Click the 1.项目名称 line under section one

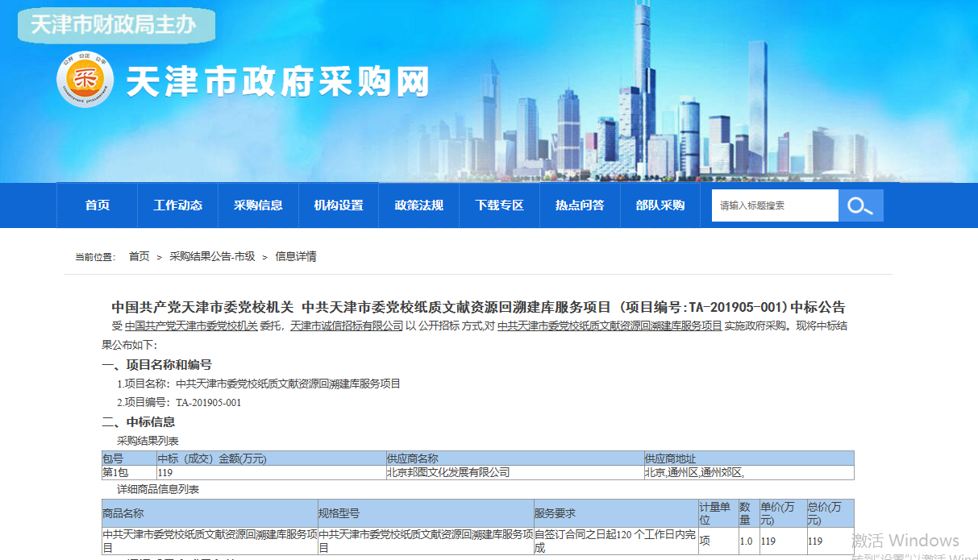(259, 384)
